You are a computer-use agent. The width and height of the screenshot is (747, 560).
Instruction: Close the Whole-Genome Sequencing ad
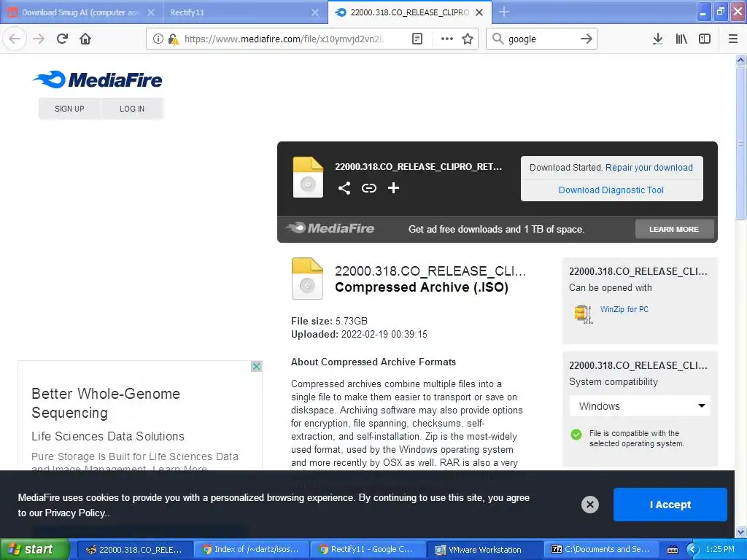(x=256, y=366)
